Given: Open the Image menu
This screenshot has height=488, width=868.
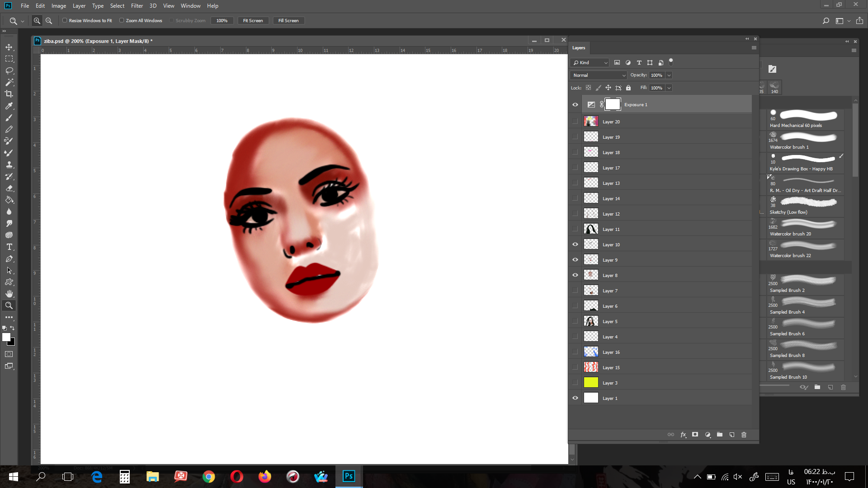Looking at the screenshot, I should coord(59,6).
